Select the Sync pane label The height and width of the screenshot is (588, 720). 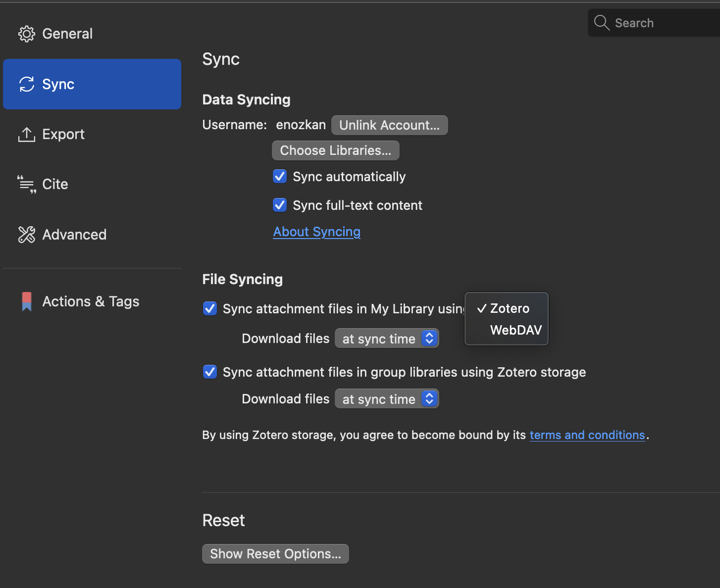[x=58, y=84]
